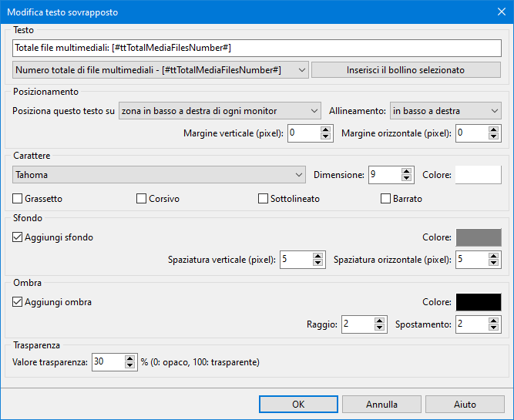The width and height of the screenshot is (514, 420).
Task: Close the 'Modifica testo sovrapposto' dialog
Action: [x=502, y=12]
